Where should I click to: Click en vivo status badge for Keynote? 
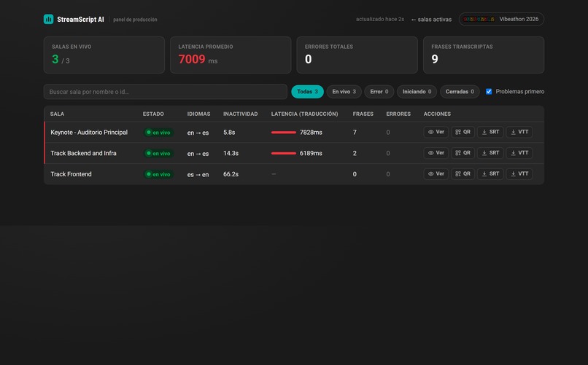click(x=158, y=133)
